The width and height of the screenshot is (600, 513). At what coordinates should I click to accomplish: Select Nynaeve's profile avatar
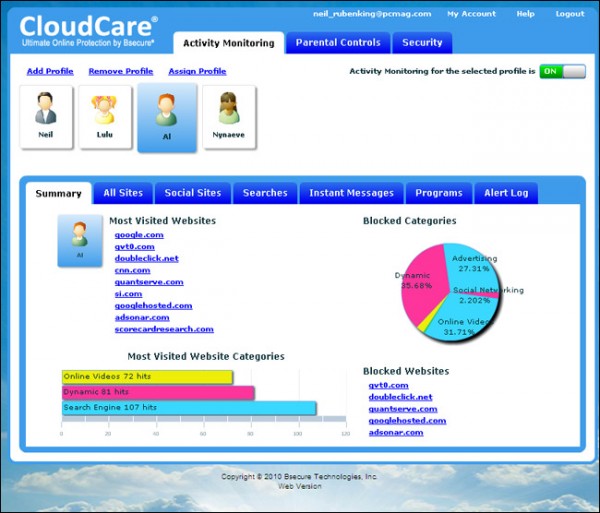pyautogui.click(x=229, y=116)
